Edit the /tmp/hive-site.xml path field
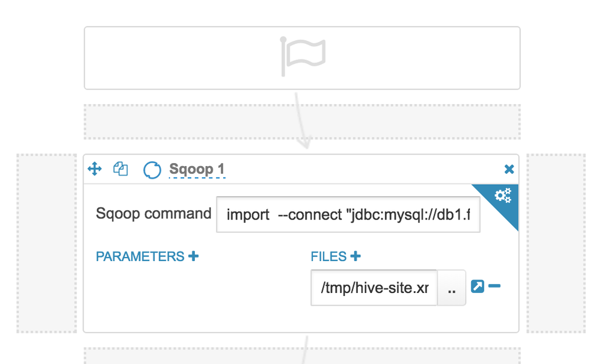 coord(373,287)
